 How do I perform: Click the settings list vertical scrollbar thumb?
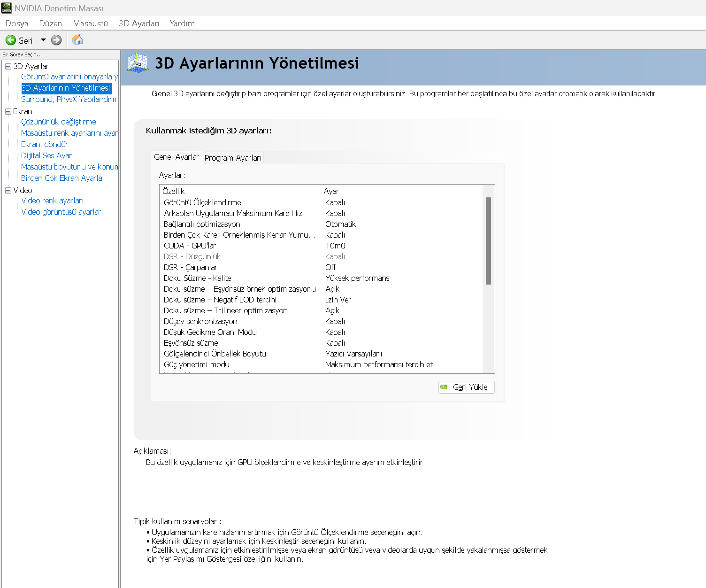coord(488,241)
